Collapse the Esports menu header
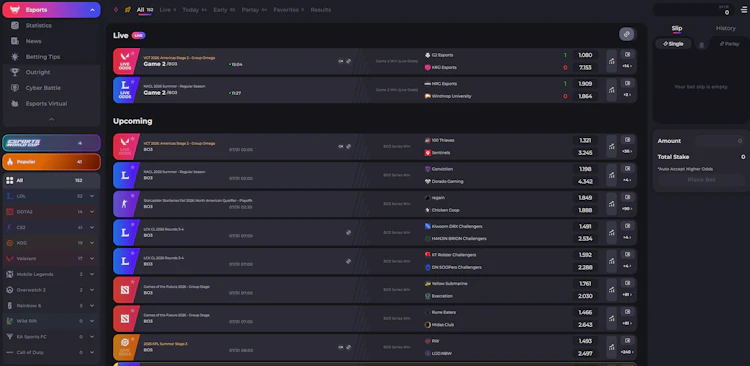 coord(52,10)
